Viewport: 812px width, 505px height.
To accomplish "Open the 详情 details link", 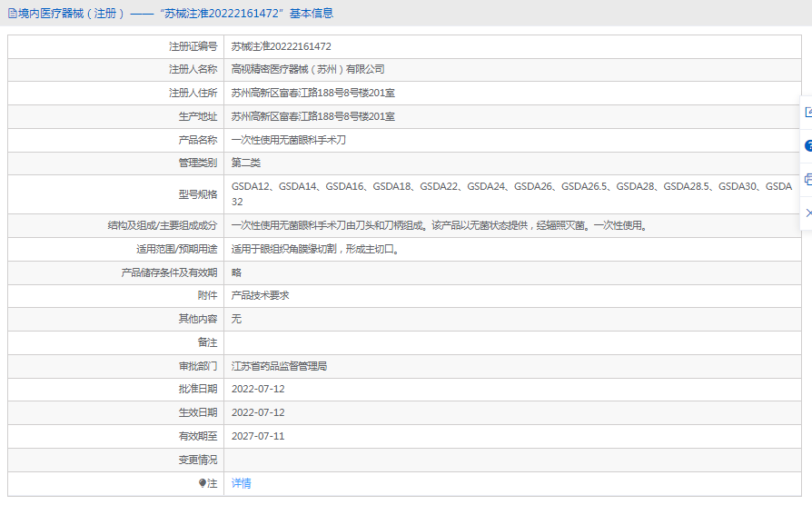I will [241, 483].
